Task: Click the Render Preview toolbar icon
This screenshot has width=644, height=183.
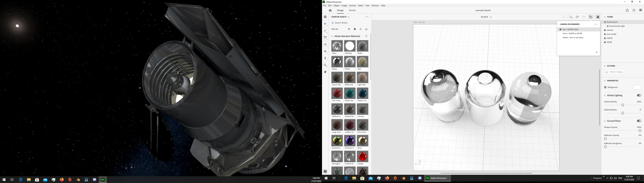Action: (x=598, y=17)
